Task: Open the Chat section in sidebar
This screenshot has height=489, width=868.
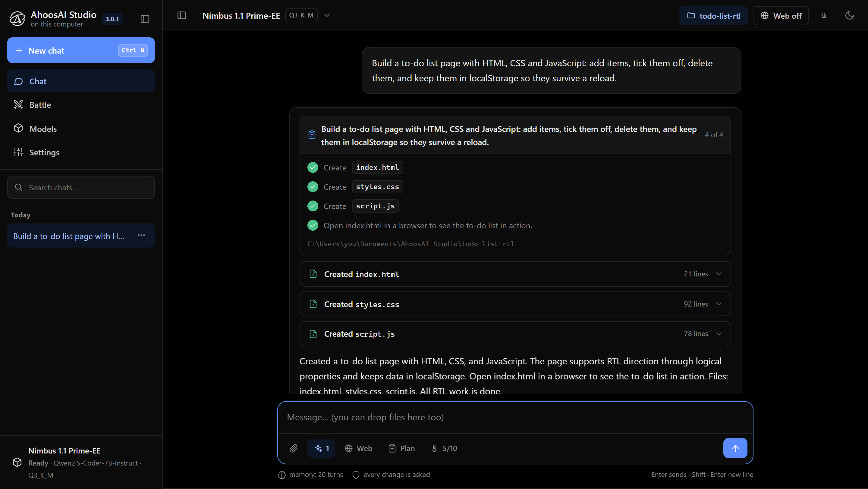Action: pyautogui.click(x=81, y=81)
